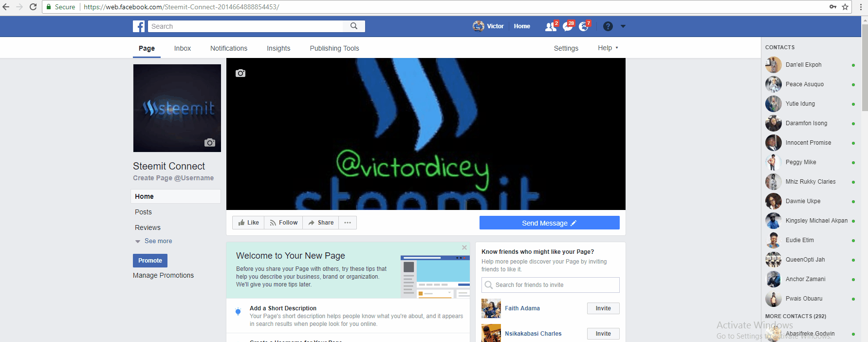Viewport: 868px width, 342px height.
Task: Open chat with Kingsley Michael Akpan
Action: tap(810, 221)
